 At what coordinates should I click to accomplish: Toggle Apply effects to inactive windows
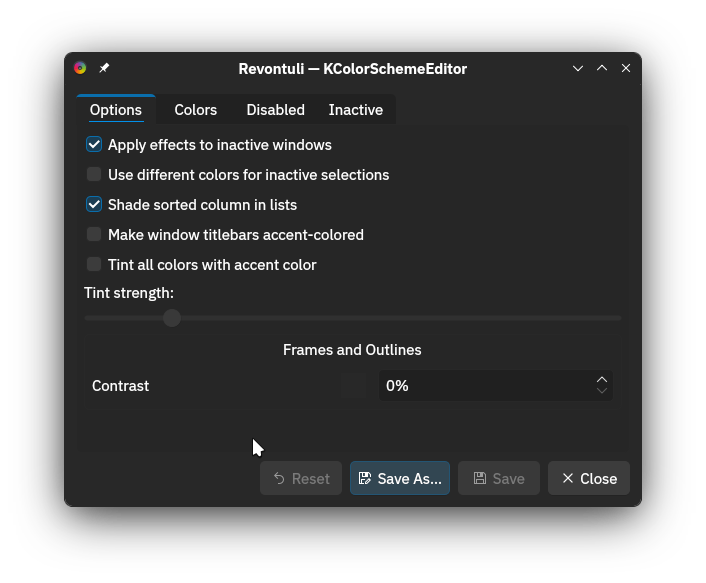(94, 145)
